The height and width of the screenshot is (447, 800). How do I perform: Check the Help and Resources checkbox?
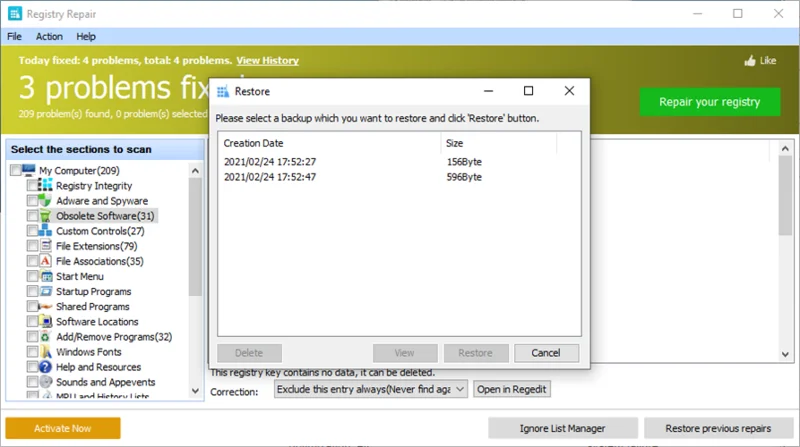tap(32, 367)
